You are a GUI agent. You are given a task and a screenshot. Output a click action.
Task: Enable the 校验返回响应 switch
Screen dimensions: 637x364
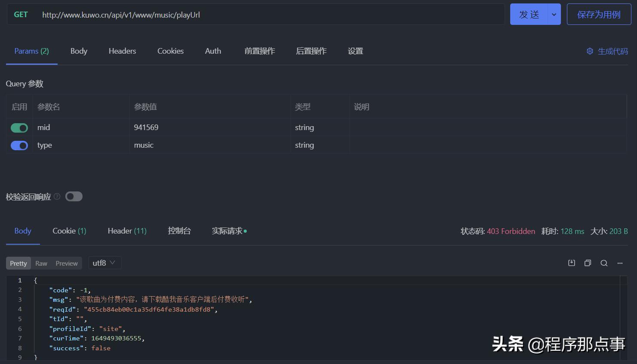(73, 196)
